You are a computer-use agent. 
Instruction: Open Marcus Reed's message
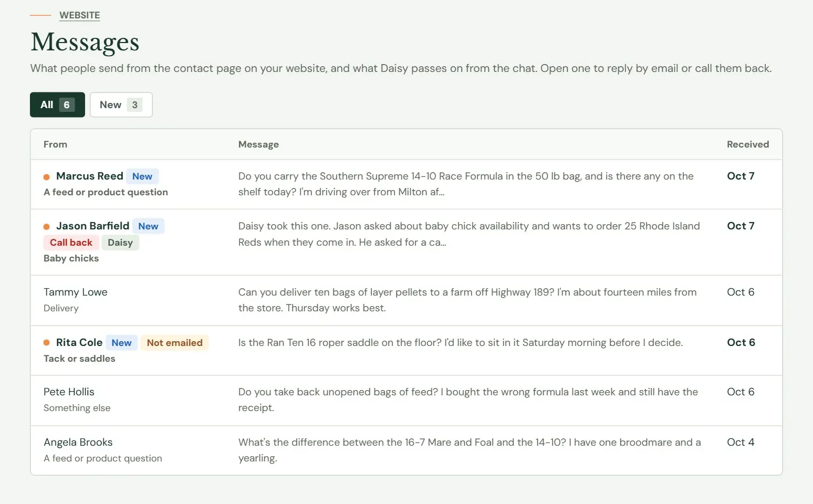pos(90,176)
